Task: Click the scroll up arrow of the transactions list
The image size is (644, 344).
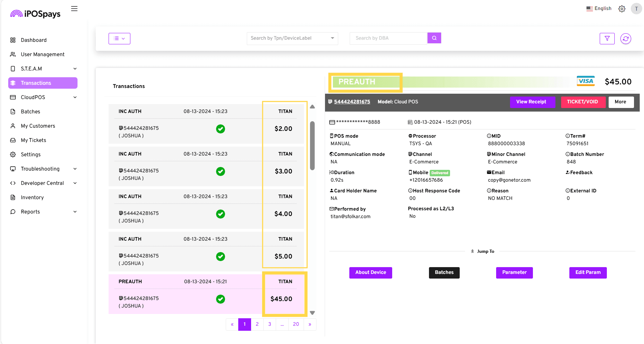Action: [x=313, y=107]
